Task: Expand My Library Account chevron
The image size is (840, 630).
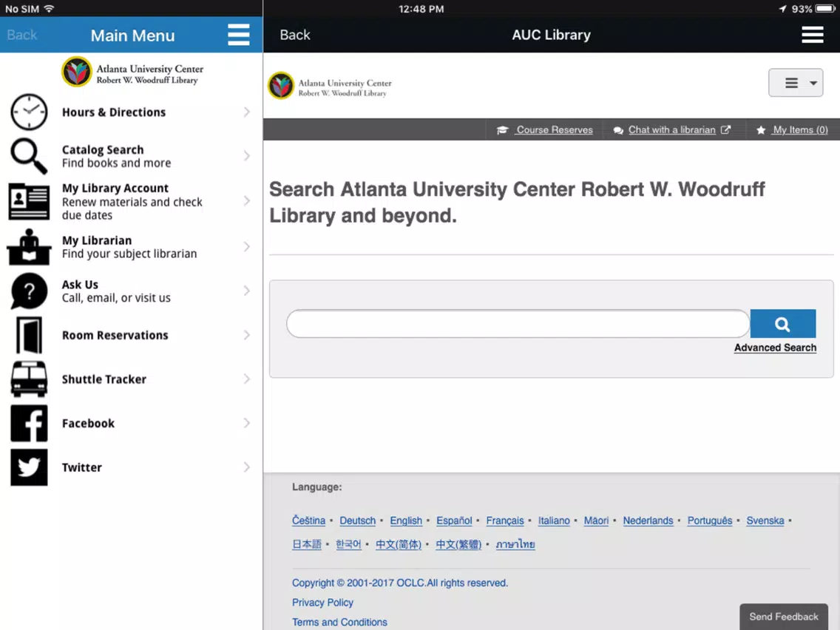Action: click(246, 201)
